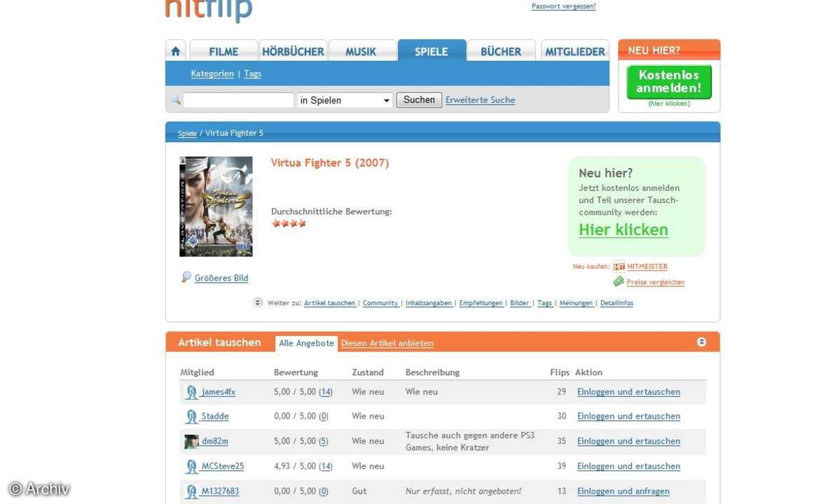
Task: Jump to Community section link
Action: pyautogui.click(x=380, y=303)
